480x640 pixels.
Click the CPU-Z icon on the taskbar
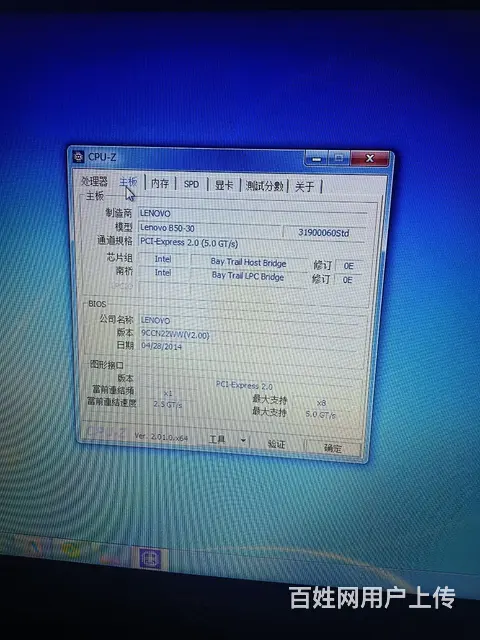point(150,558)
